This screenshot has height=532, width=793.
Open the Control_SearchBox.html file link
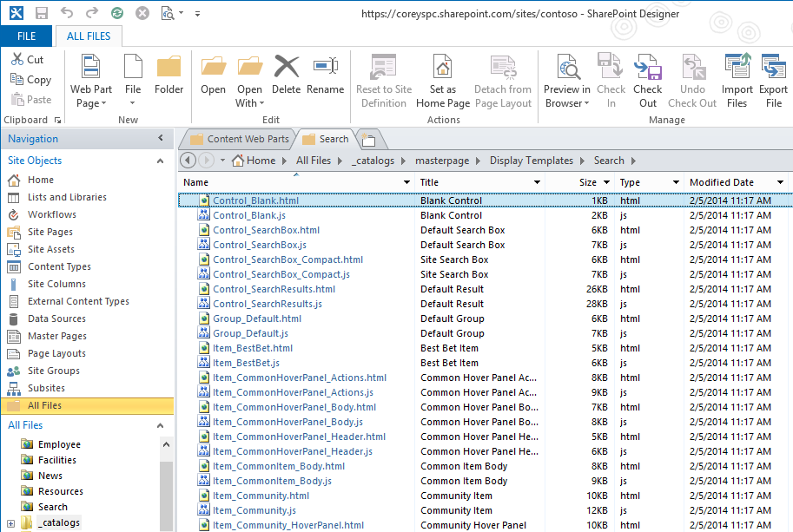tap(266, 230)
